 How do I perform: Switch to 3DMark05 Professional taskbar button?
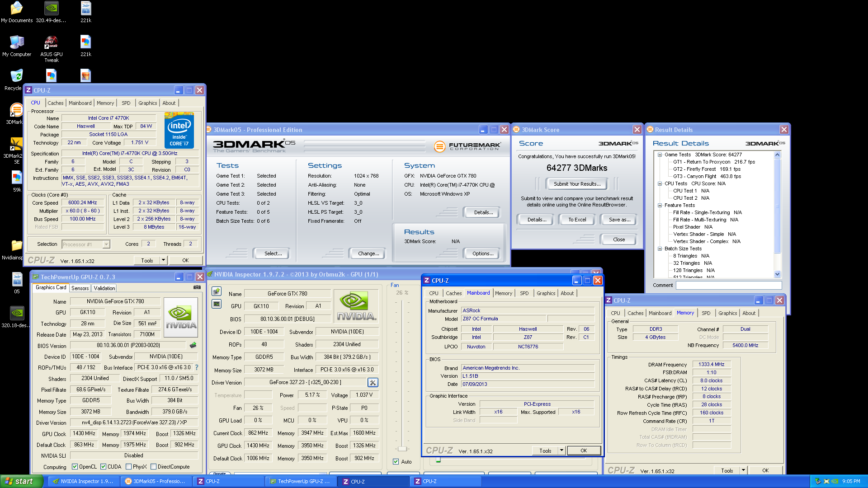[156, 481]
